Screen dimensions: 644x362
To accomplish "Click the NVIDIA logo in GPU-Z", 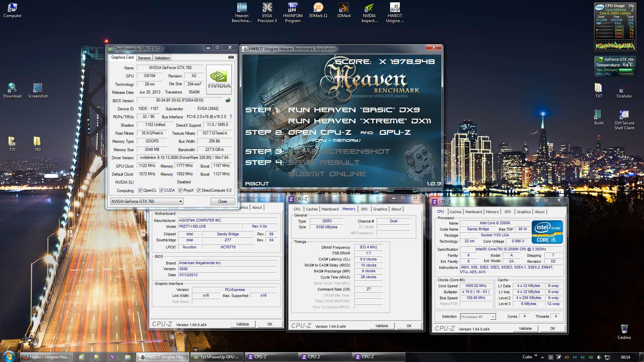I will tap(219, 79).
